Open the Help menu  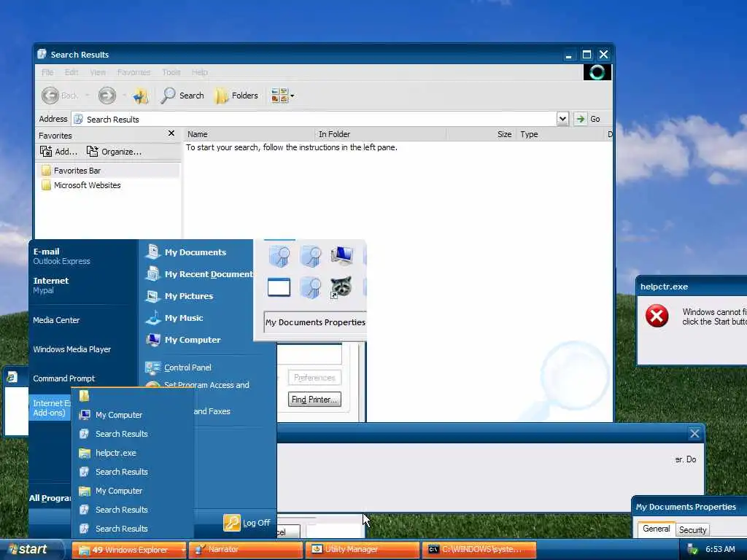point(200,72)
